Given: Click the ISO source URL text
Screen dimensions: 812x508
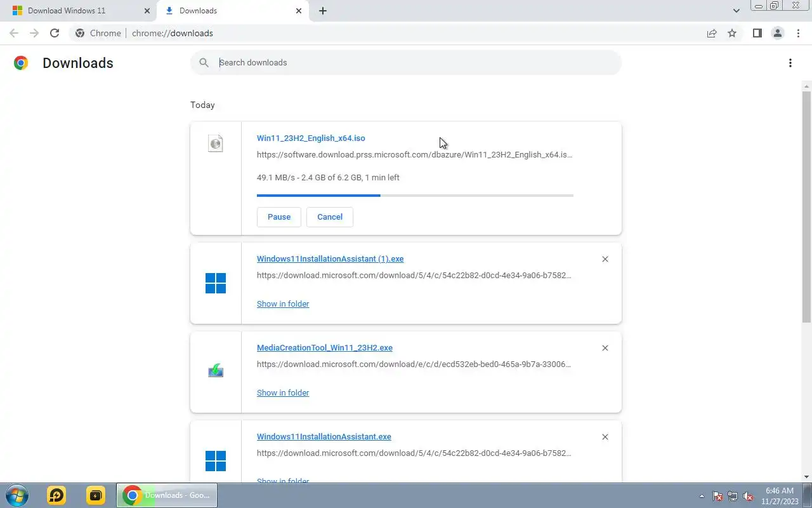Looking at the screenshot, I should point(415,154).
